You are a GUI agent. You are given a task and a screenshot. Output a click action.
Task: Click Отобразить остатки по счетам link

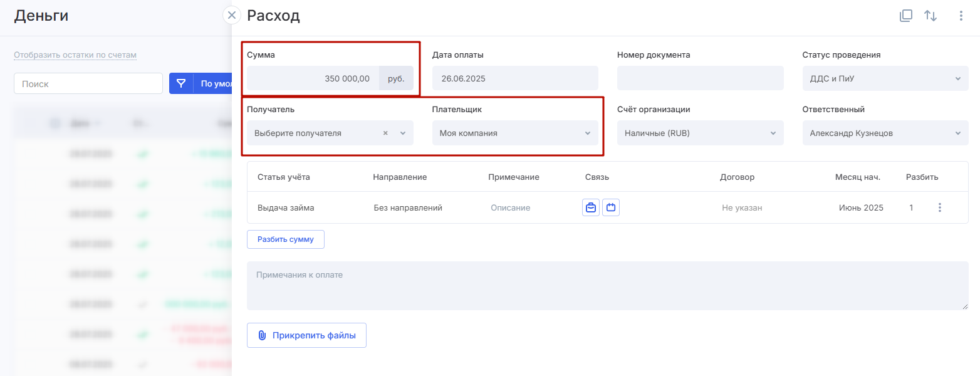click(x=75, y=55)
